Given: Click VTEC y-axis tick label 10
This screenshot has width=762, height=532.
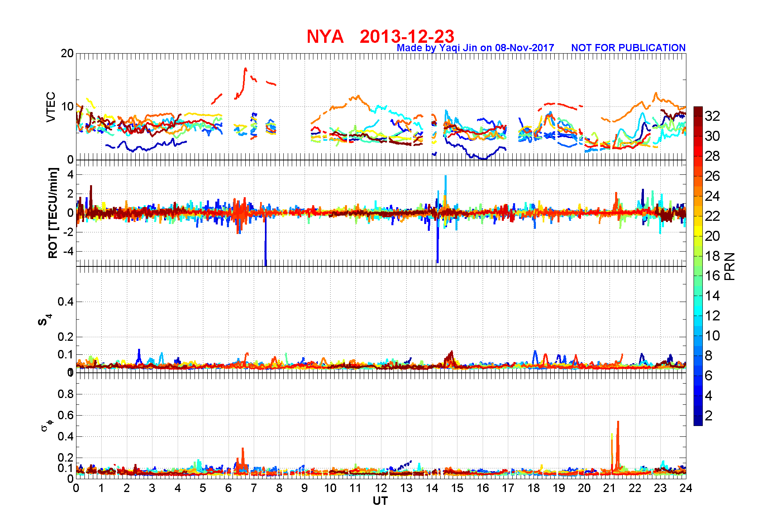Looking at the screenshot, I should pos(67,107).
